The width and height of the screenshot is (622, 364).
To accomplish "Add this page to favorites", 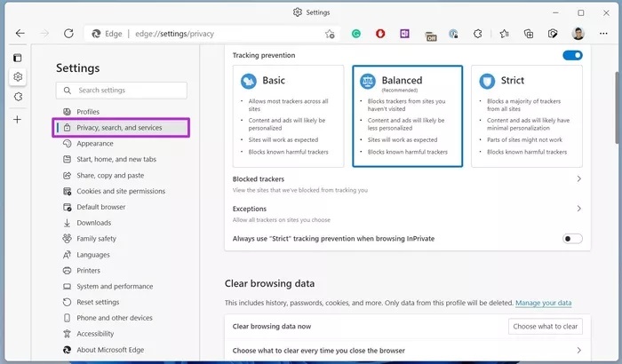I will coord(330,34).
